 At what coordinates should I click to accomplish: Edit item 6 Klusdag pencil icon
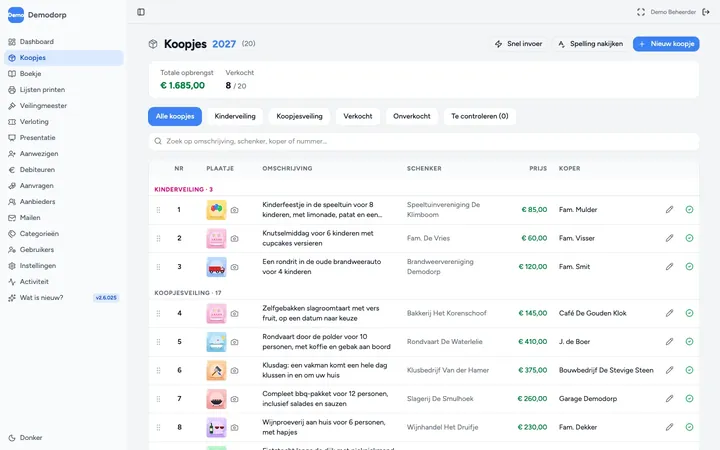coord(669,370)
